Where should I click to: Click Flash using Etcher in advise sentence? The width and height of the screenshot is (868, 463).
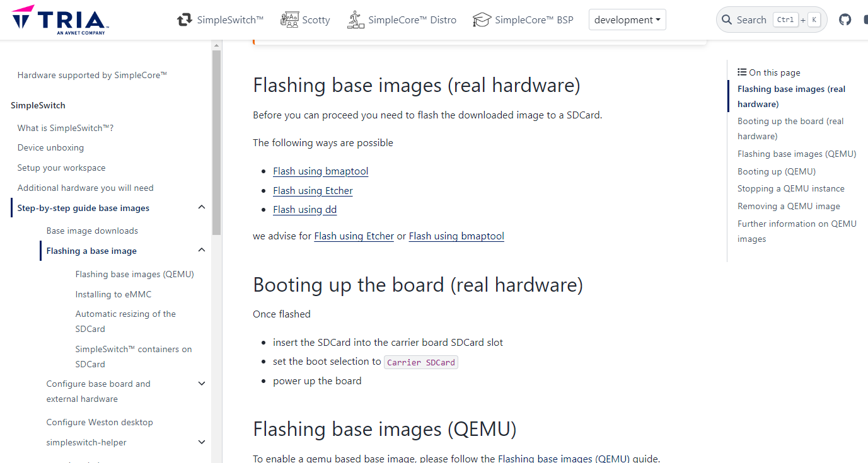click(354, 236)
